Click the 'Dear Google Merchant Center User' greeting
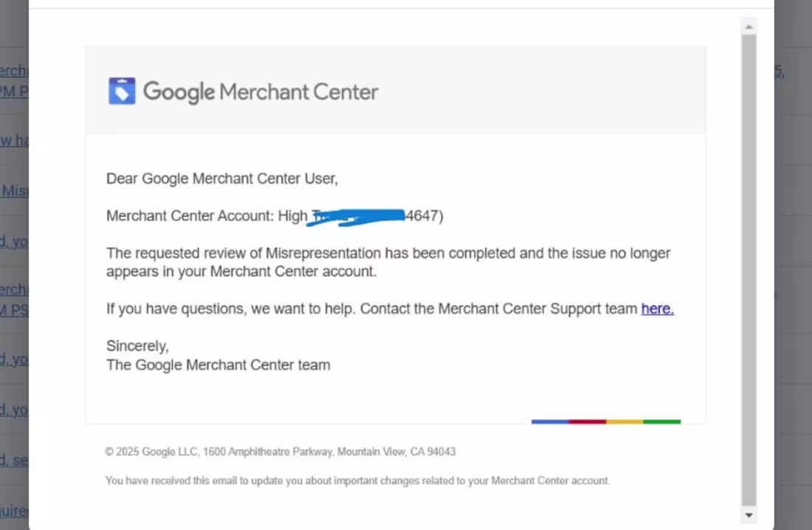Screen dimensions: 812x530 [221, 178]
